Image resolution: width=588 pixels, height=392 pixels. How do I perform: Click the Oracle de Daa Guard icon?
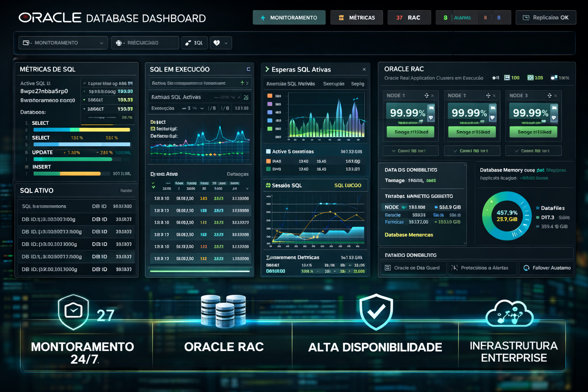coord(388,268)
